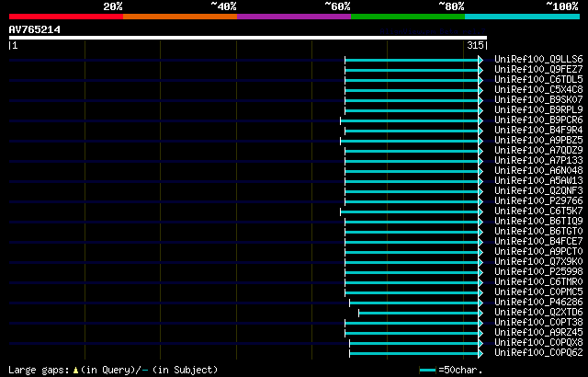Select the UniRef100_C0PQ62 label
This screenshot has height=377, width=588.
[538, 353]
